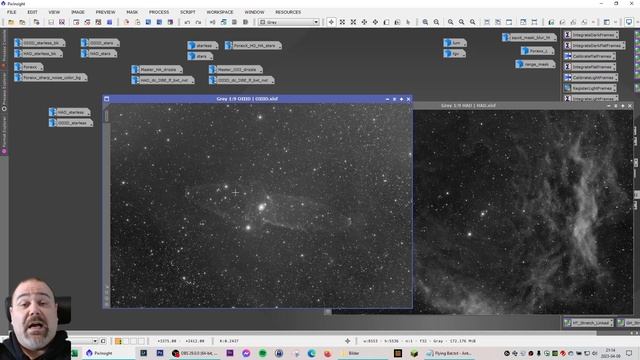Click the Open file folder icon
Viewport: 640px width, 360px height.
coord(11,22)
